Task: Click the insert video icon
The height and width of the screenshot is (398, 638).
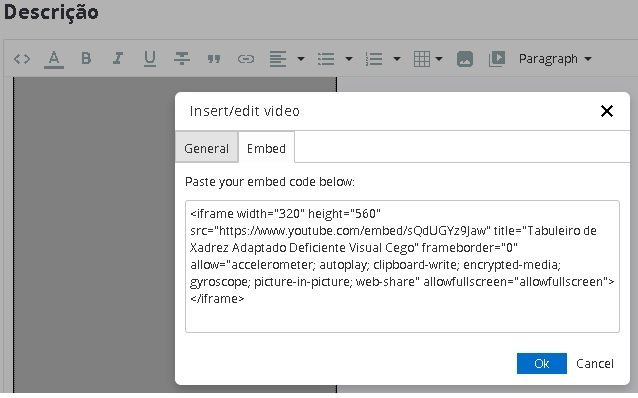Action: click(497, 59)
